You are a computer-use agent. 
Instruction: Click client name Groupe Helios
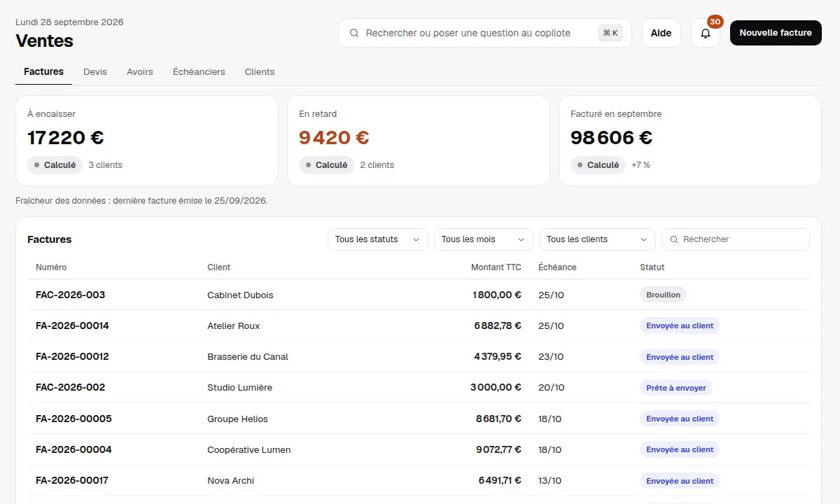[238, 419]
